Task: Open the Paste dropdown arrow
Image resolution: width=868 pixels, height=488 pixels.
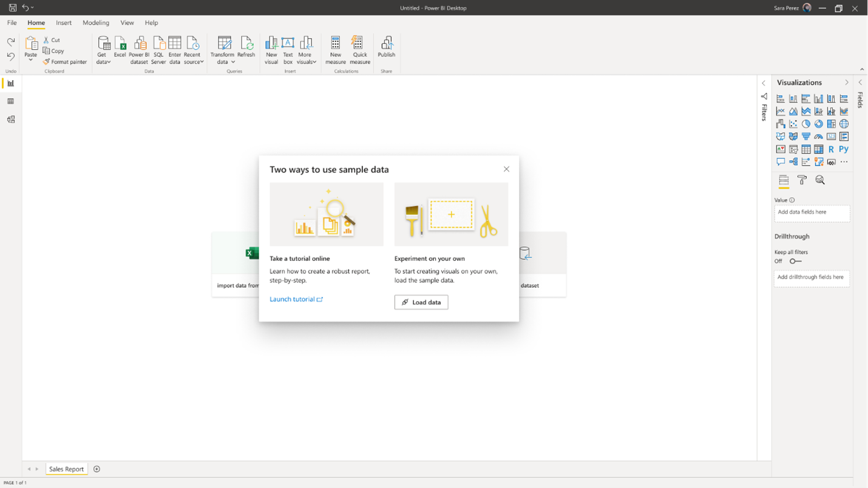Action: click(x=30, y=60)
